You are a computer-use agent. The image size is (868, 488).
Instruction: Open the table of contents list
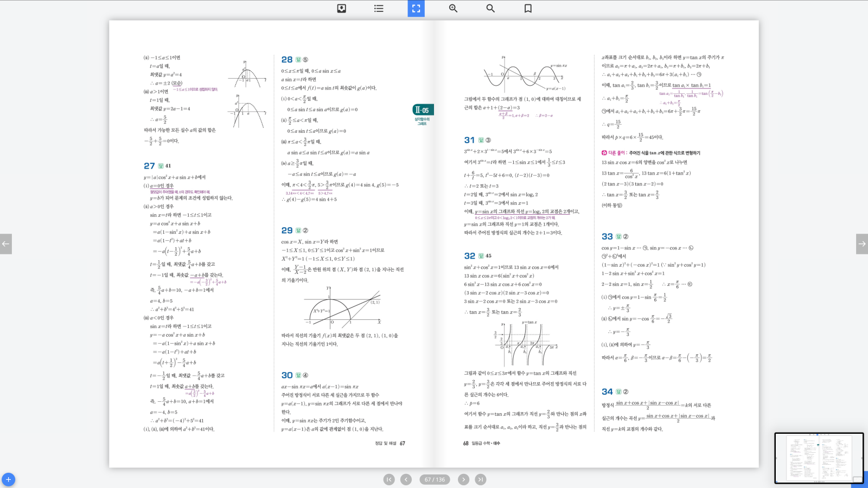379,9
